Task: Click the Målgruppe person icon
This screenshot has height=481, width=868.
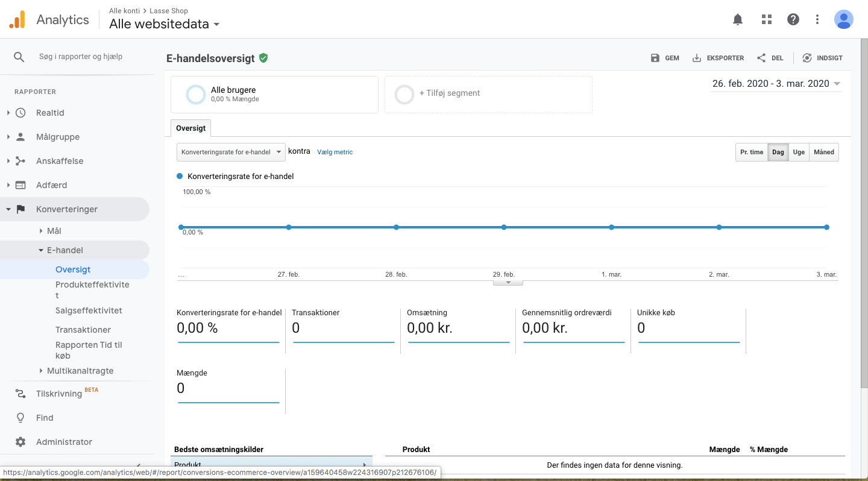Action: pyautogui.click(x=20, y=137)
